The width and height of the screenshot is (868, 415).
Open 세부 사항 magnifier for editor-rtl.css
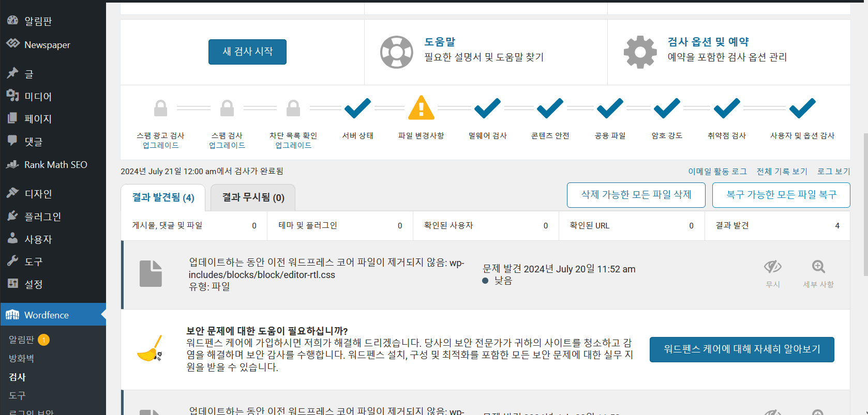coord(818,274)
